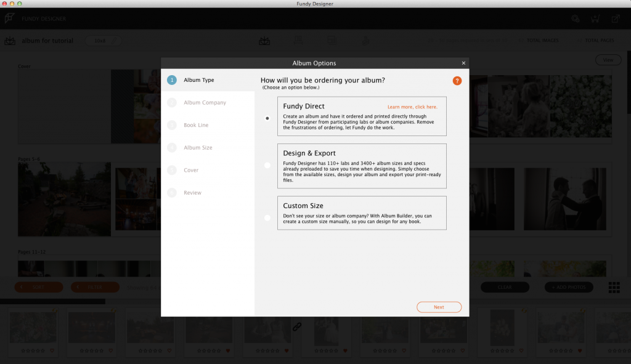This screenshot has width=631, height=364.
Task: Click the "Fundy Designer" window title text
Action: [x=315, y=4]
